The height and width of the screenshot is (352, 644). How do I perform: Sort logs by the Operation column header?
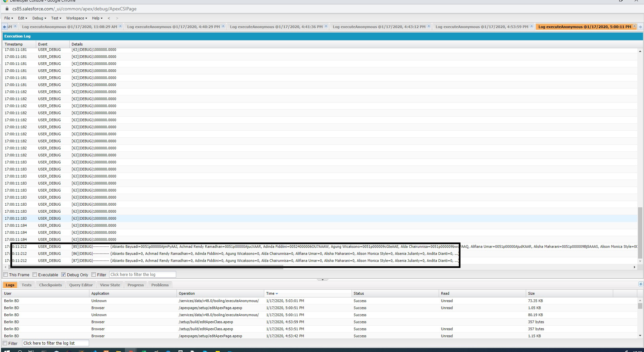click(220, 293)
